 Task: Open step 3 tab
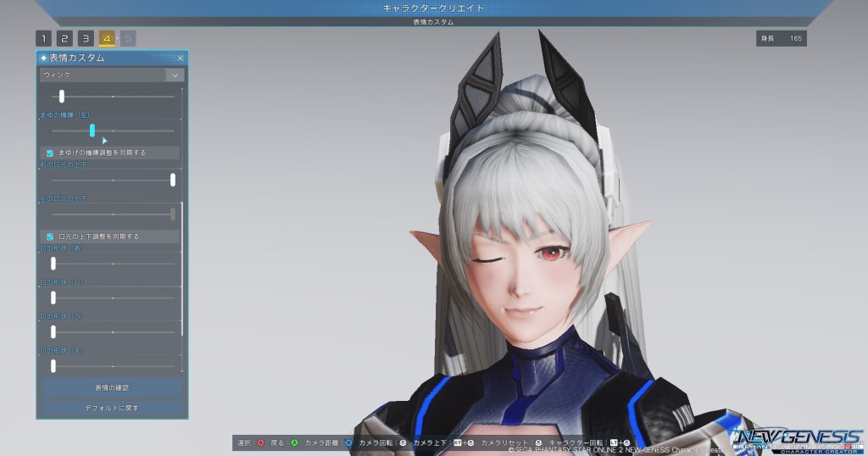(x=86, y=38)
